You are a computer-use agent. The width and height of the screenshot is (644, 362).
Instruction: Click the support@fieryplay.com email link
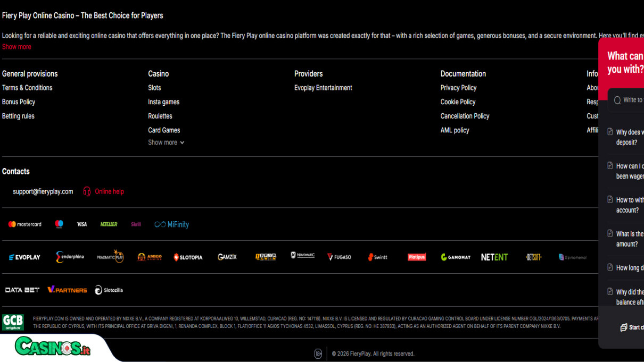pyautogui.click(x=43, y=191)
